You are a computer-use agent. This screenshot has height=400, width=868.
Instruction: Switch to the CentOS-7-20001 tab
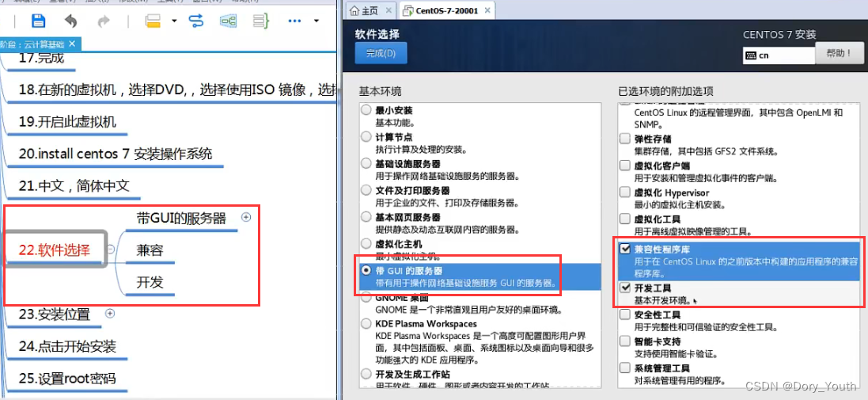click(x=446, y=10)
